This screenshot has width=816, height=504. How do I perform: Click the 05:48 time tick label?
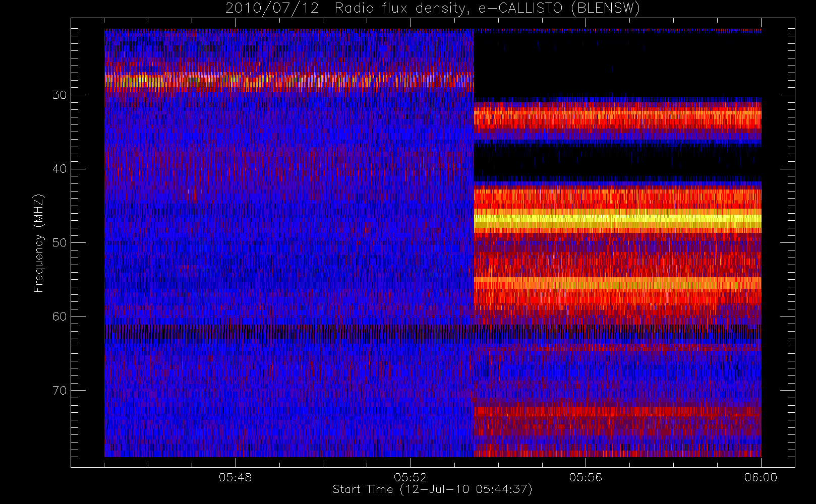[235, 477]
